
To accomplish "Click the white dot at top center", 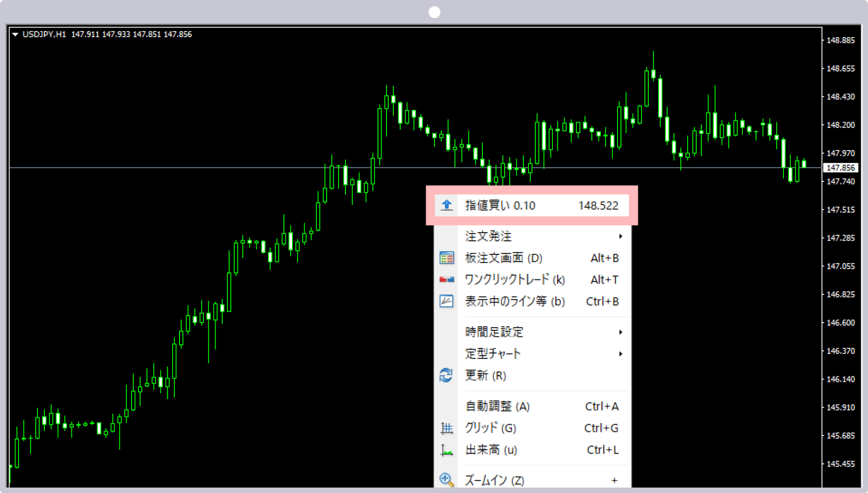I will (x=434, y=12).
